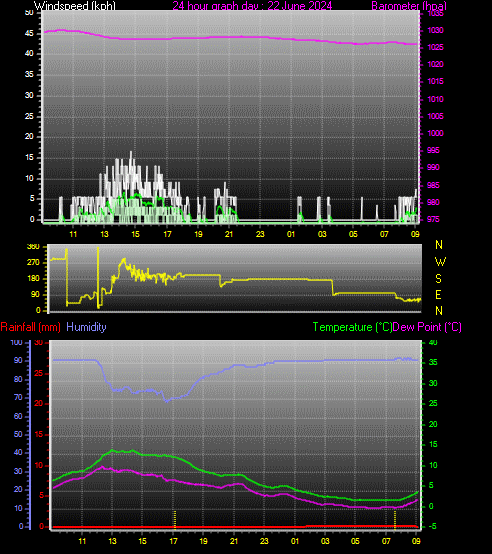This screenshot has height=554, width=492.
Task: Click barometer scale value 1005
Action: [435, 116]
